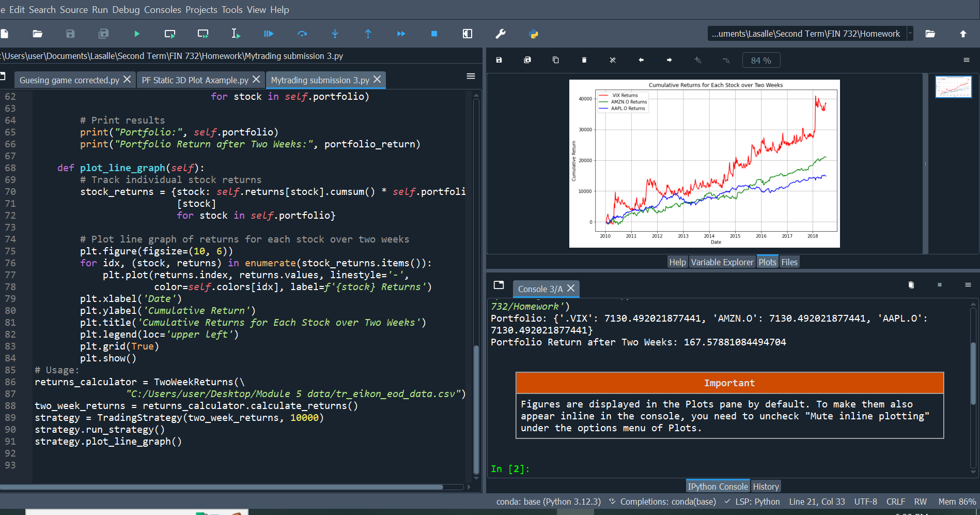Screen dimensions: 980x515
Task: Open History tab below console
Action: click(766, 486)
